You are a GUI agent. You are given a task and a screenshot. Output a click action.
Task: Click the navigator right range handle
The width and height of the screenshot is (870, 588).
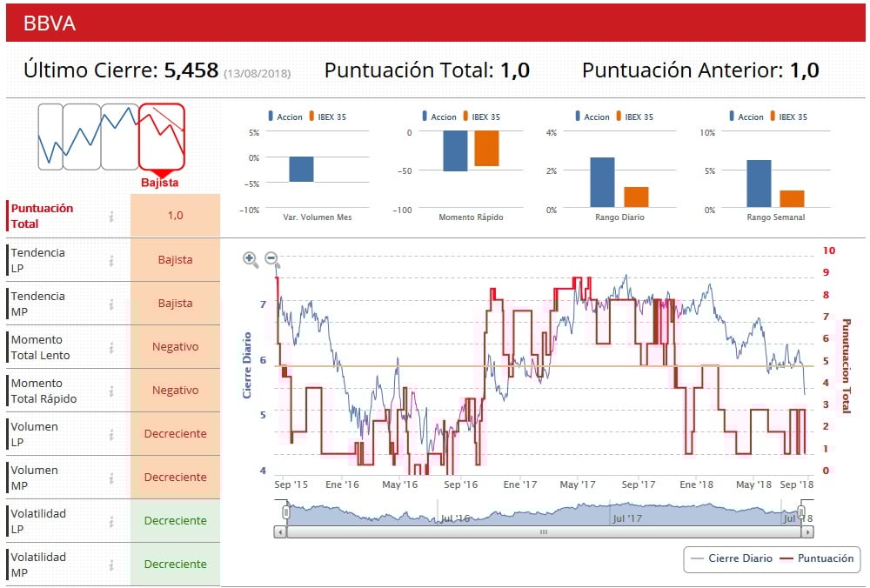[x=801, y=512]
